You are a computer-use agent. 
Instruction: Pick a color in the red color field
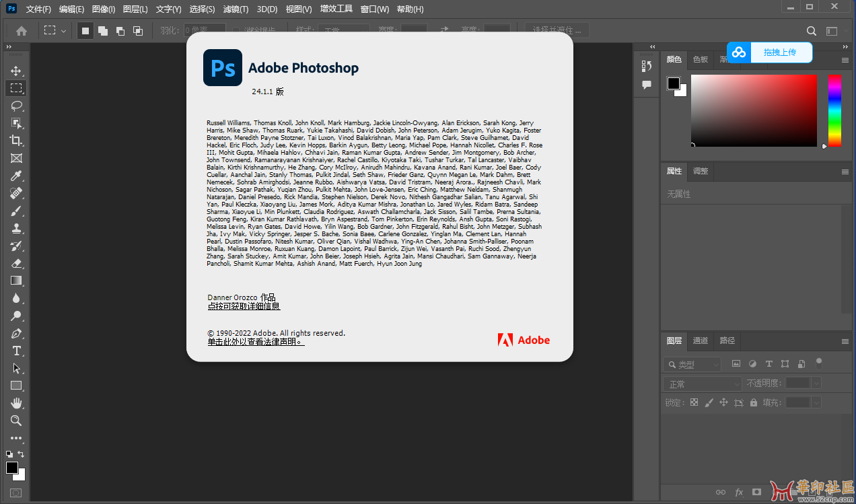pos(754,110)
